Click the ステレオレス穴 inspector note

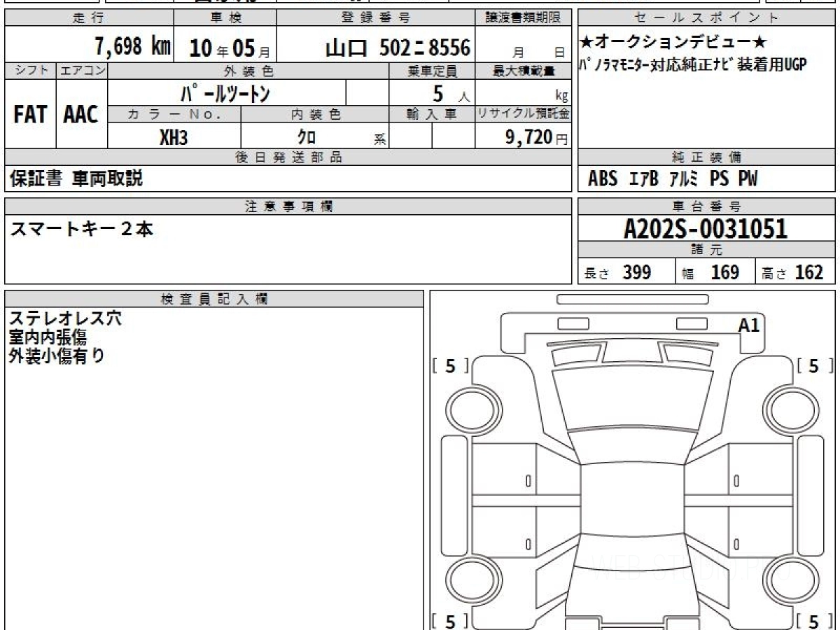point(65,318)
